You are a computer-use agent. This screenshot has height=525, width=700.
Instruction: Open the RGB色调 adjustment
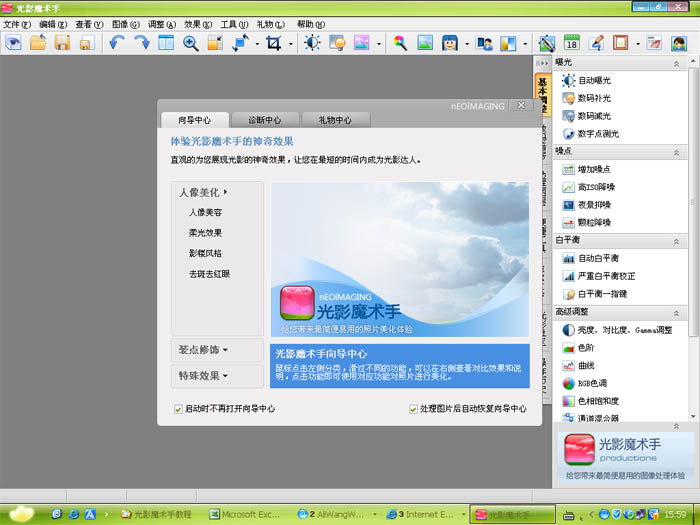(584, 383)
